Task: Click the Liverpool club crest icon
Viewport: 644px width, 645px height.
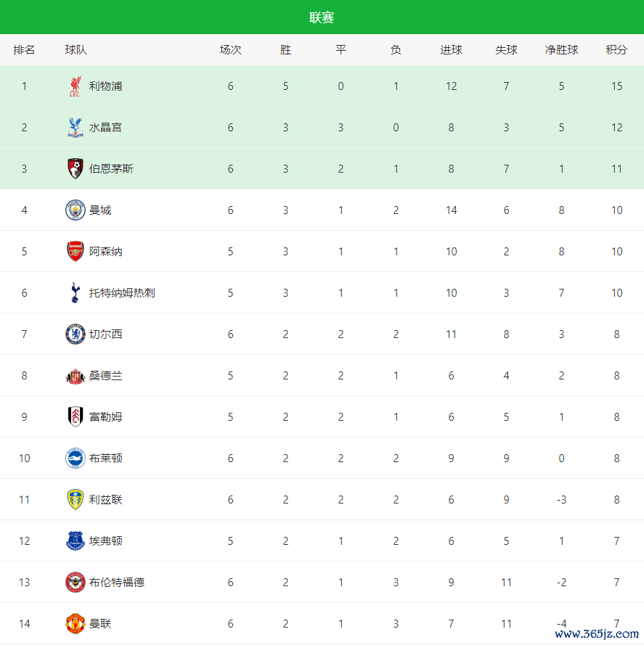Action: tap(75, 86)
